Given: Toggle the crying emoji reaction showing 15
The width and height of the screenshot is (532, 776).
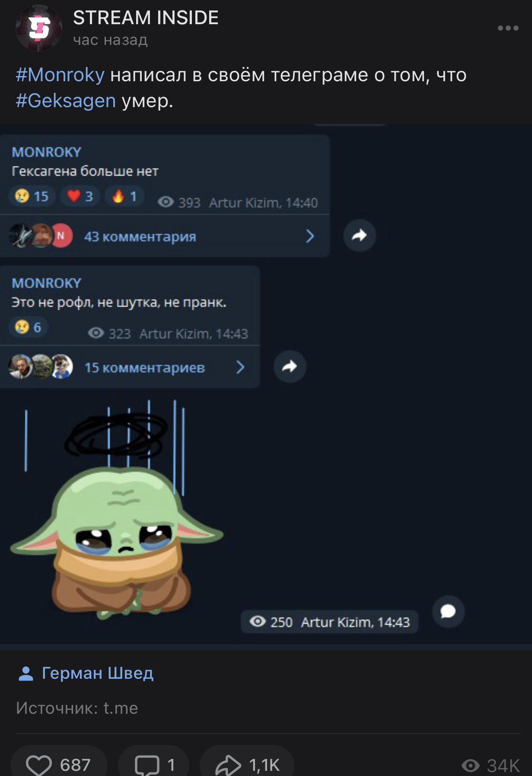Looking at the screenshot, I should [32, 196].
